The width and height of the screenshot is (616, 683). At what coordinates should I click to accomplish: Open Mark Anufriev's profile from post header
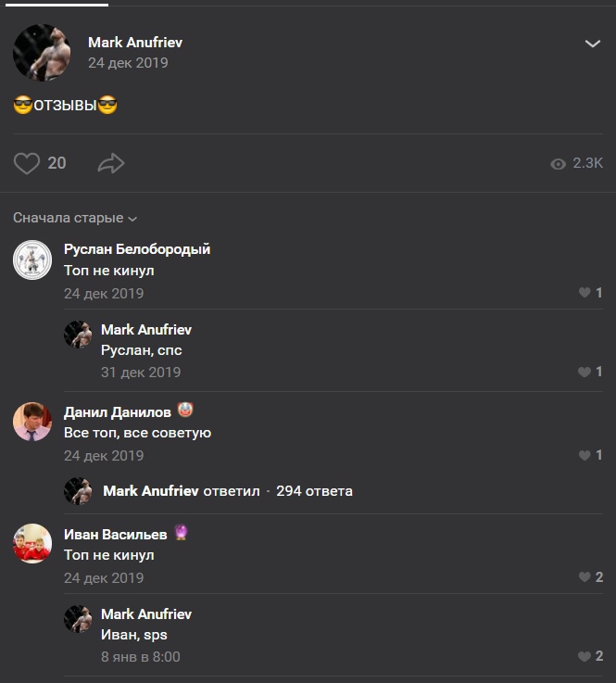pyautogui.click(x=135, y=42)
